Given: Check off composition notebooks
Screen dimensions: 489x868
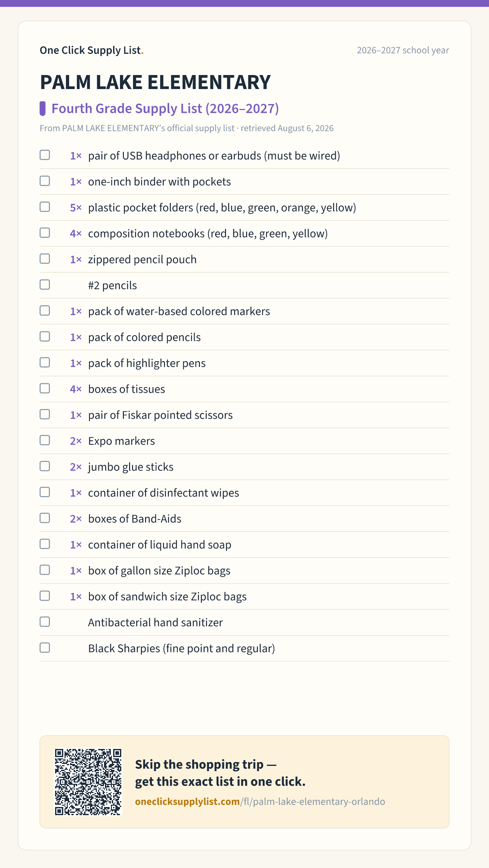Looking at the screenshot, I should click(45, 233).
